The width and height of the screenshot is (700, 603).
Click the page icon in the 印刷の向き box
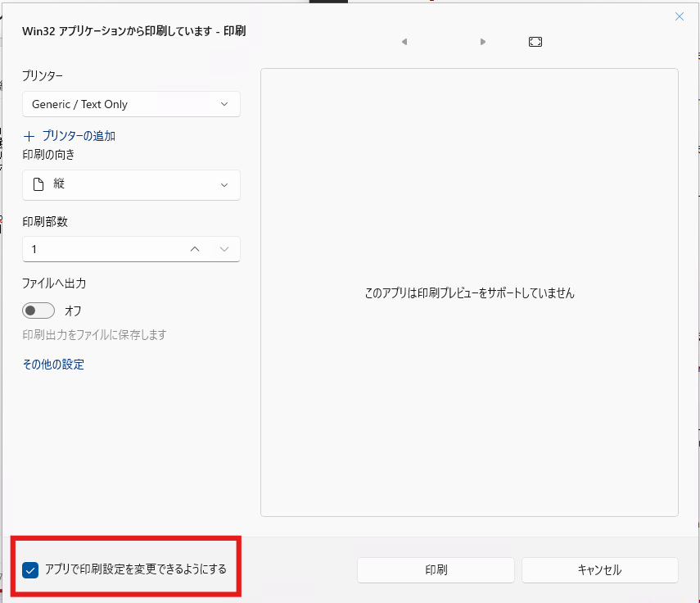pos(38,185)
